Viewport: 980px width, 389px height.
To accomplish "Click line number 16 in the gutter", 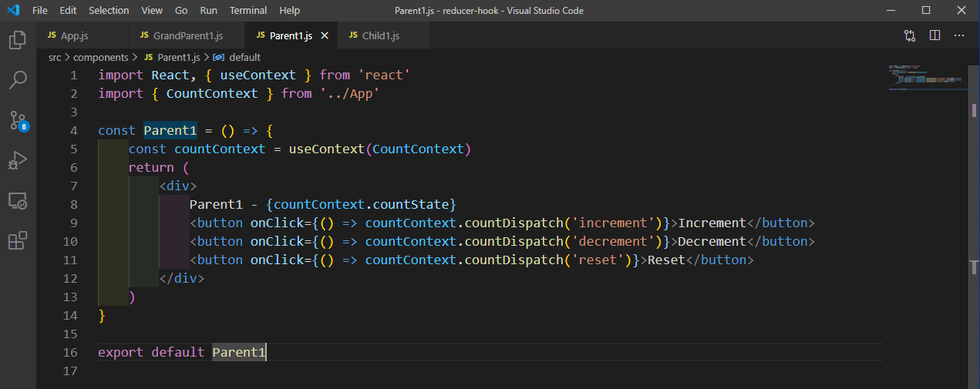I will coord(70,352).
